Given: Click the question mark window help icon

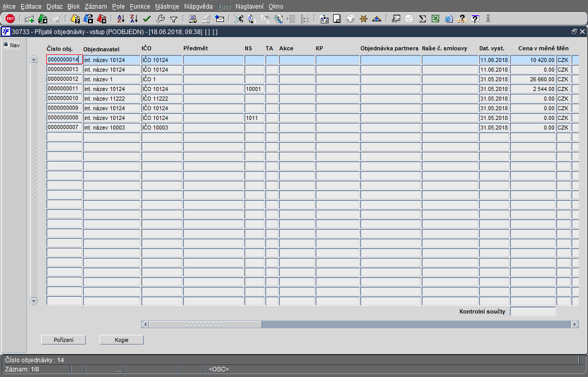Looking at the screenshot, I should pyautogui.click(x=475, y=19).
